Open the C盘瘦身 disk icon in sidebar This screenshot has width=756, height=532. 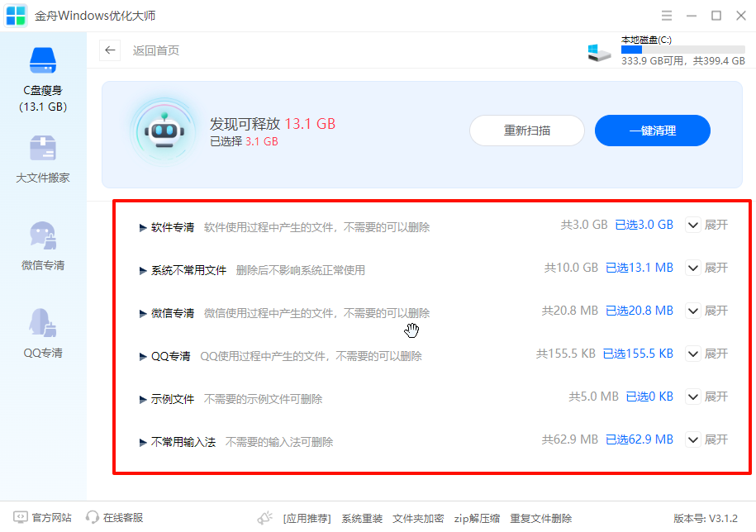coord(43,60)
